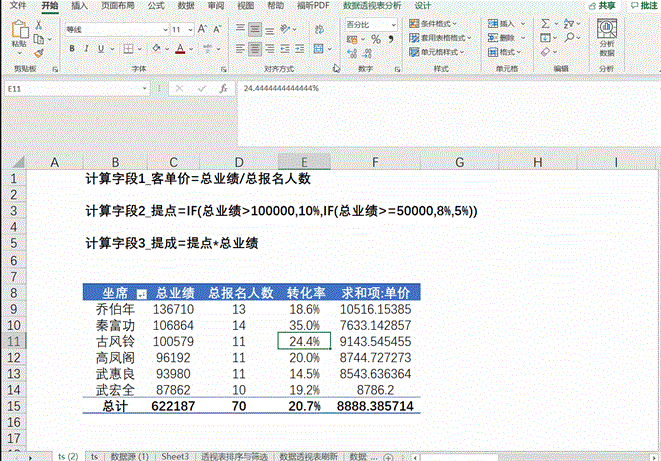Open the 数据透视表分析 ribbon tab
Screen dimensions: 661x461
pos(372,6)
